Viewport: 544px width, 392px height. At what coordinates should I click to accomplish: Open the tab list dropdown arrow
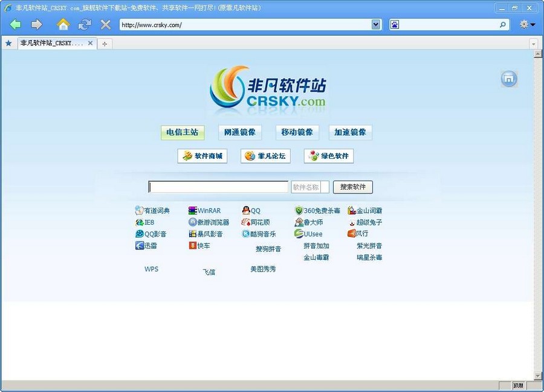pyautogui.click(x=534, y=44)
